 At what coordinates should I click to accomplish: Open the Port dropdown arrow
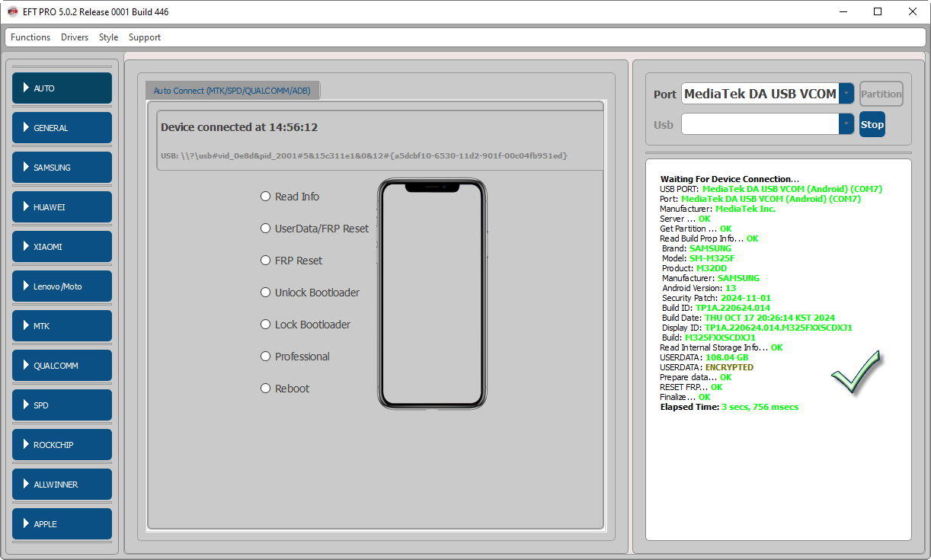point(846,94)
